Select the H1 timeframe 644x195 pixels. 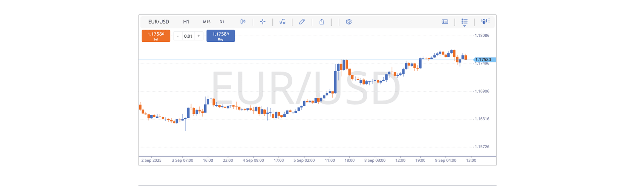click(186, 22)
